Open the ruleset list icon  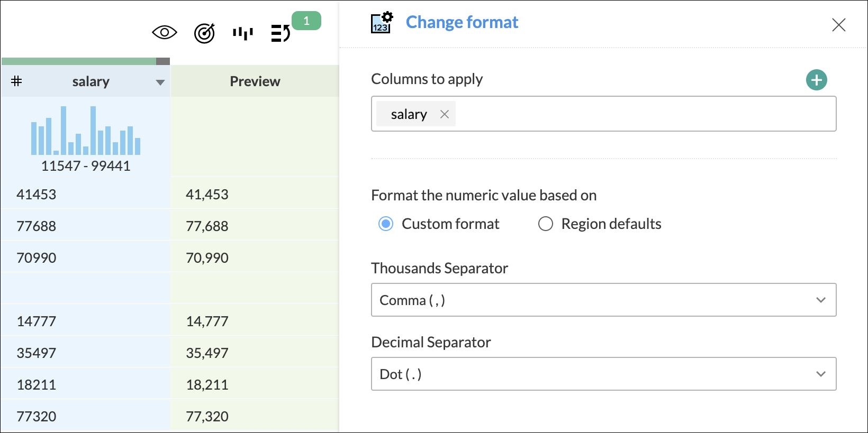280,33
